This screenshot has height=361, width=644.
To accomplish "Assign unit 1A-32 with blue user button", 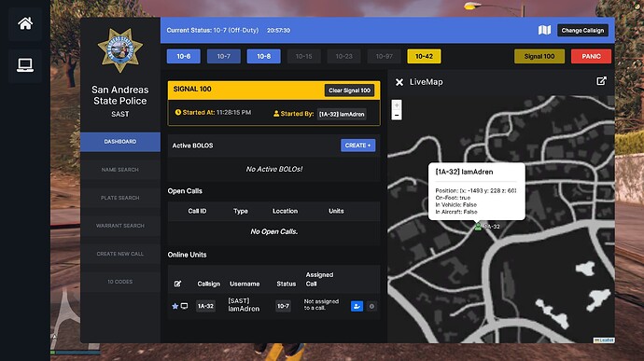I will tap(357, 306).
